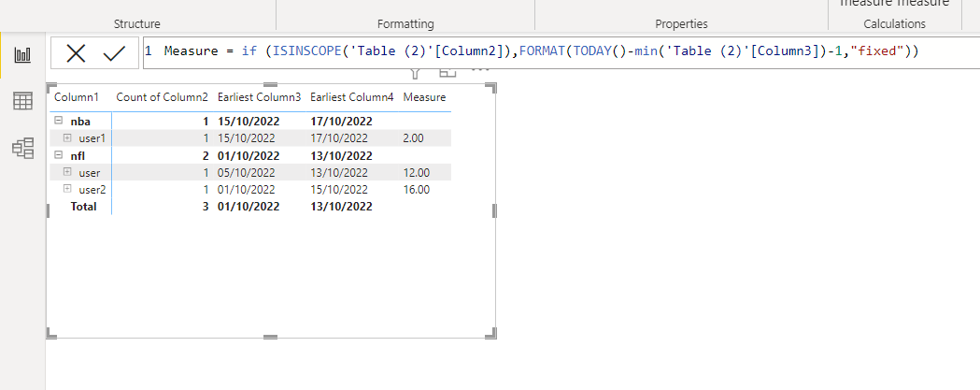Click the Measure value 12.00

click(417, 173)
